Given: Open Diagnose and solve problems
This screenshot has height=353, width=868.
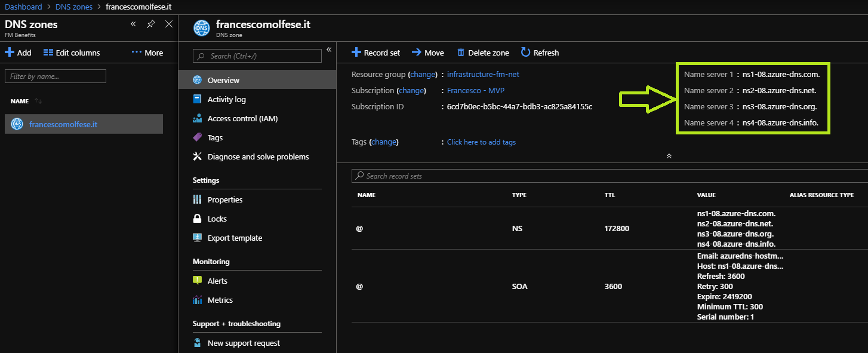Looking at the screenshot, I should [257, 156].
